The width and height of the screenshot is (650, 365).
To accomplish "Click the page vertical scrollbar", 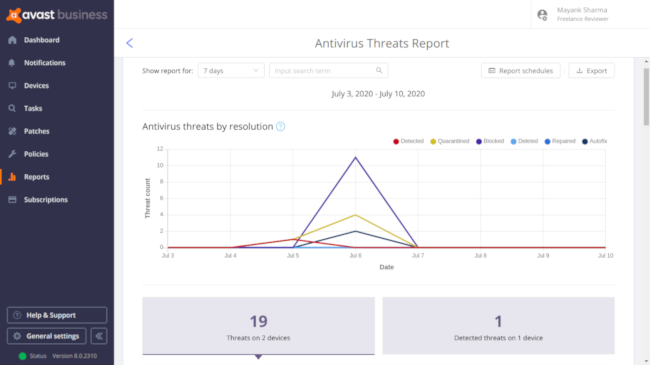I will [x=646, y=97].
